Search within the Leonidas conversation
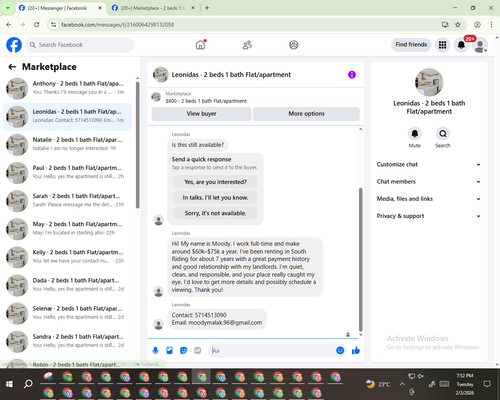 coord(443,134)
